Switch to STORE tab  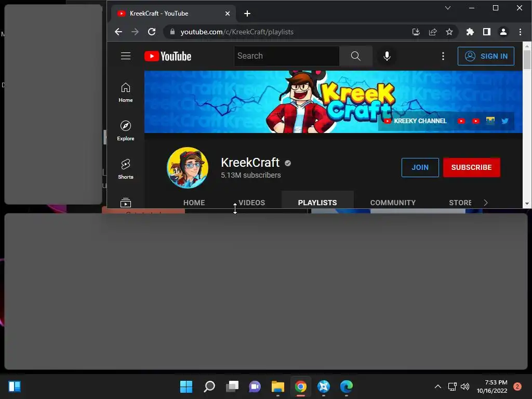(460, 203)
